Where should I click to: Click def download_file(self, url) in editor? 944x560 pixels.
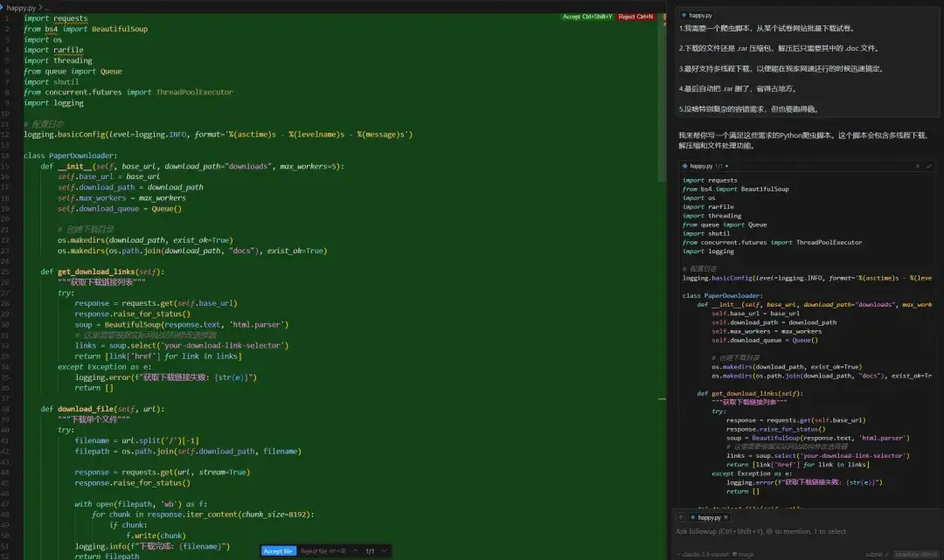click(102, 409)
